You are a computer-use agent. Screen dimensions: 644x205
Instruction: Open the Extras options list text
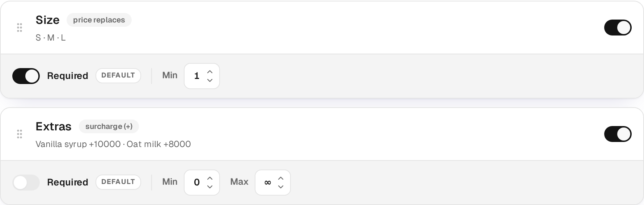click(113, 144)
